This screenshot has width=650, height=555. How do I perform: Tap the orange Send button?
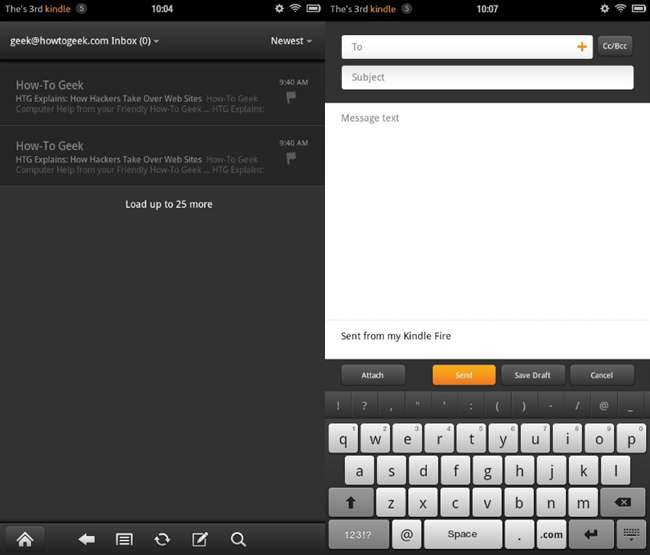[x=464, y=375]
